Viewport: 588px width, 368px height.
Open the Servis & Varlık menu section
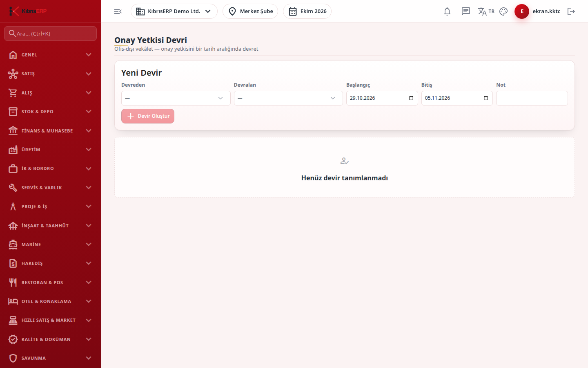51,188
